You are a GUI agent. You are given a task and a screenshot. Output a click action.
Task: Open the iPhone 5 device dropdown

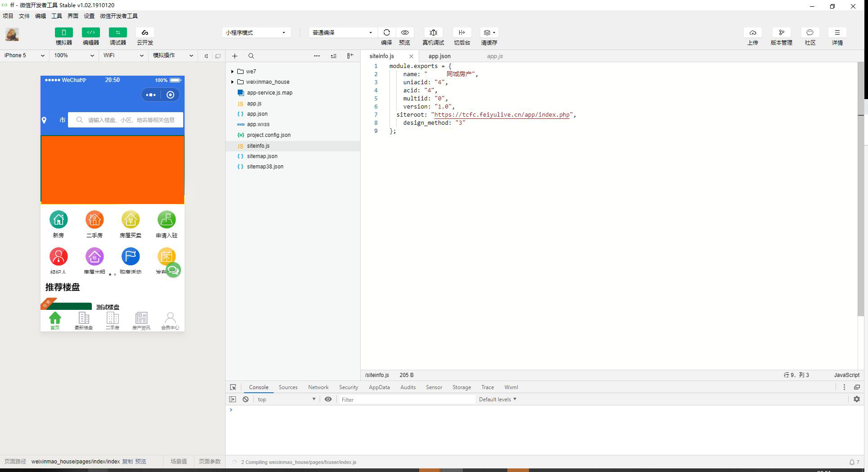click(x=24, y=55)
